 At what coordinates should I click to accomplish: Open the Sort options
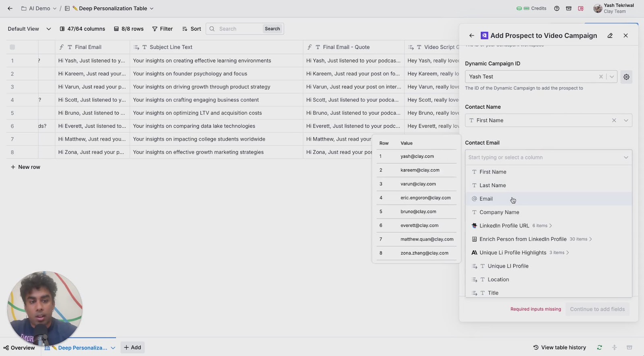(x=192, y=29)
